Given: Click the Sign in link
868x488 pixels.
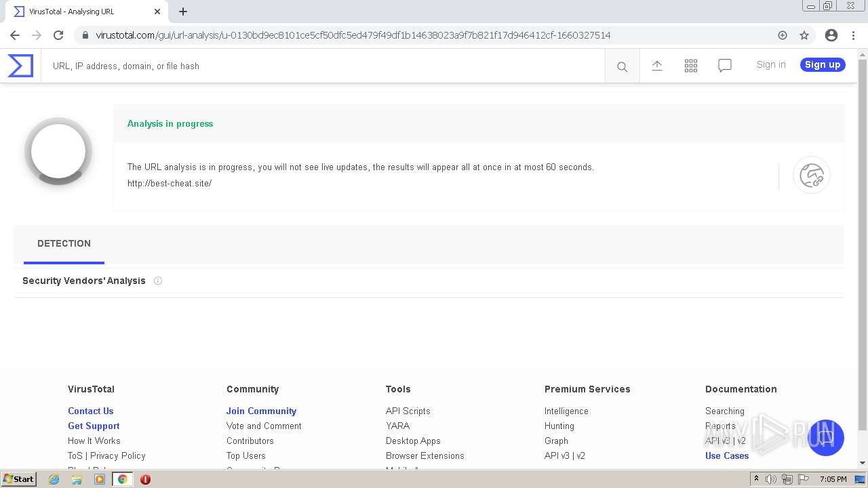Looking at the screenshot, I should tap(771, 64).
